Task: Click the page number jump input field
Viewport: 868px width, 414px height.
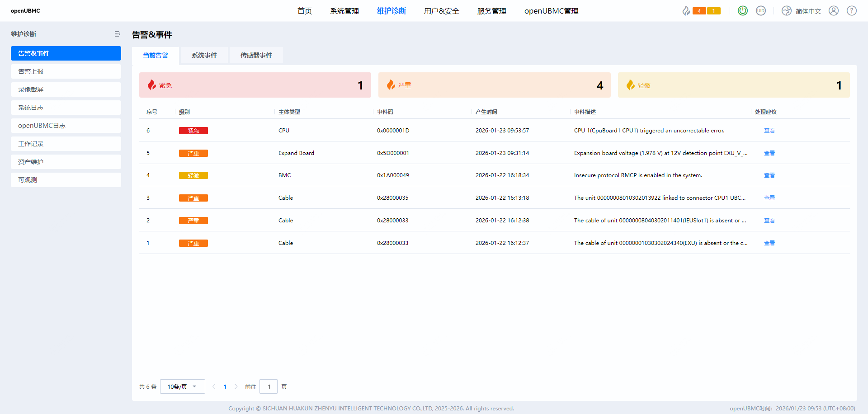Action: click(269, 386)
